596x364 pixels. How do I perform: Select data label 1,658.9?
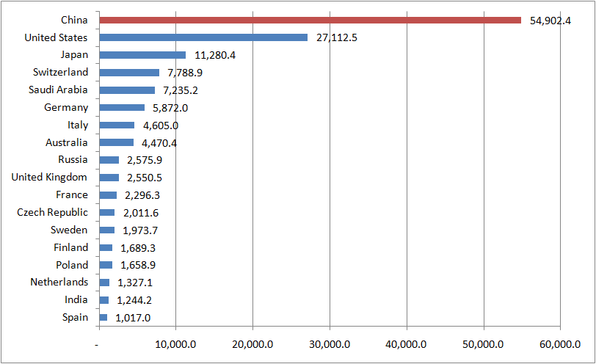coord(138,265)
